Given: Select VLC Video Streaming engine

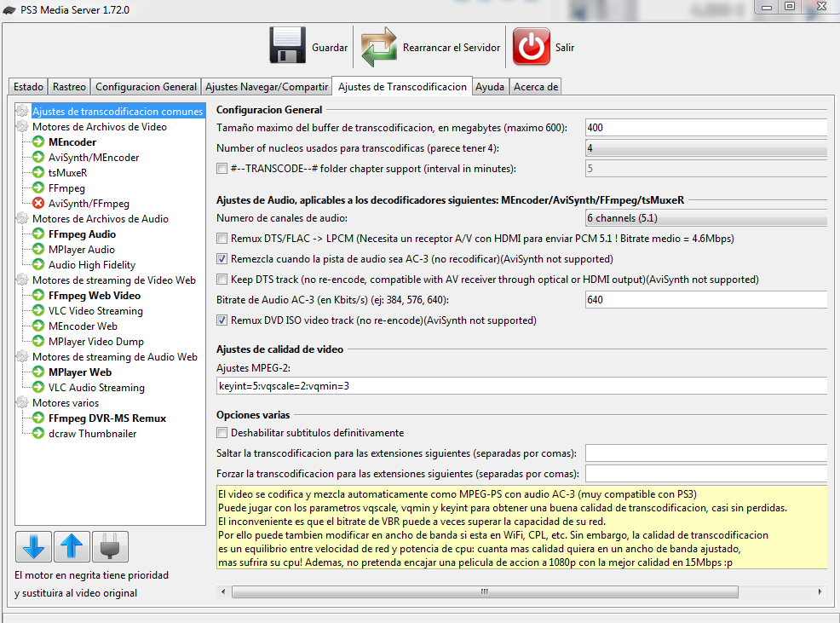Looking at the screenshot, I should (x=95, y=311).
